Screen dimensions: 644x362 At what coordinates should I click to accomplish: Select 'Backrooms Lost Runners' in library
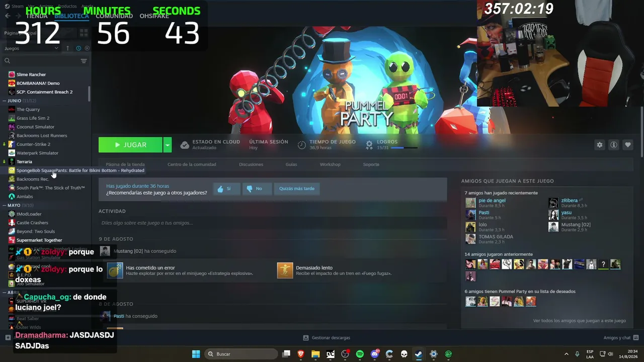point(42,136)
